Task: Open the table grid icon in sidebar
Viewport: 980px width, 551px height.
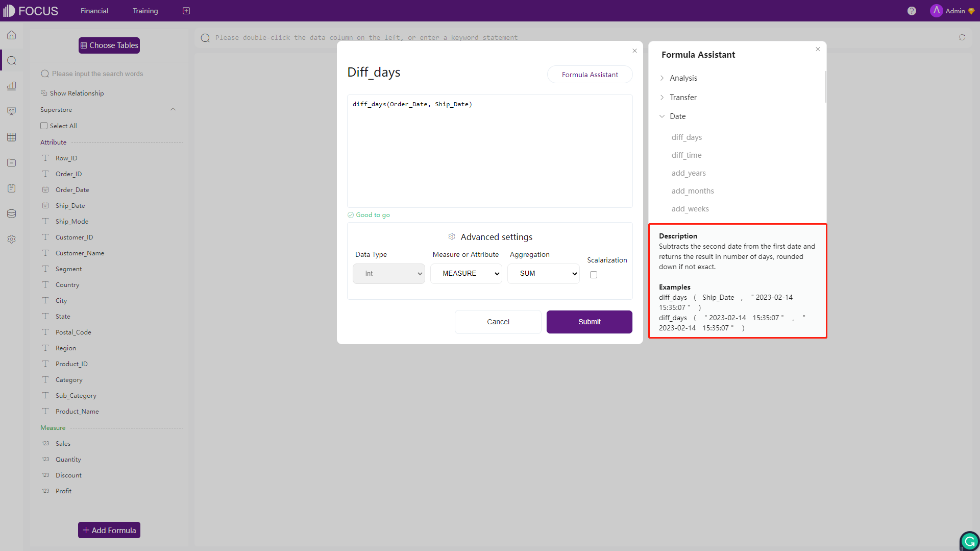Action: pos(11,137)
